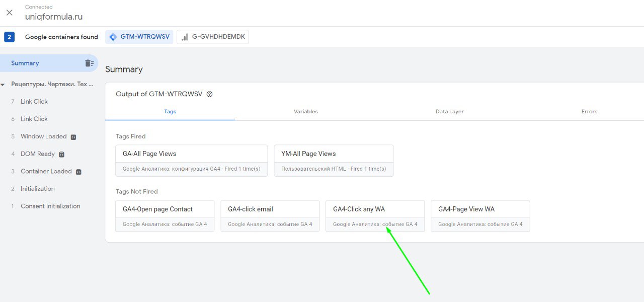Image resolution: width=644 pixels, height=302 pixels.
Task: Collapse the Рецептуры. Чертежи page group
Action: point(3,85)
